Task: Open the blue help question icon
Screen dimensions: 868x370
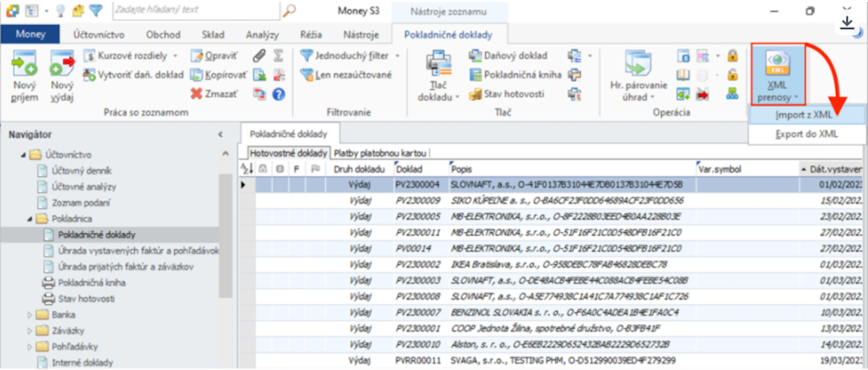Action: [279, 94]
